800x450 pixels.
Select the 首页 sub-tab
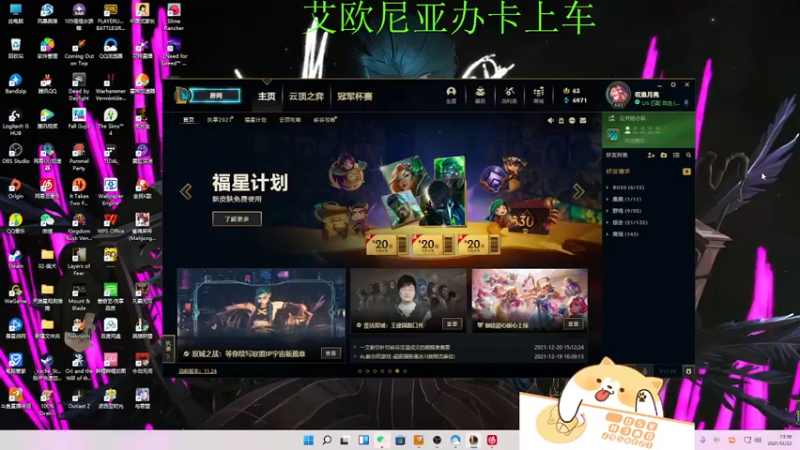click(189, 120)
